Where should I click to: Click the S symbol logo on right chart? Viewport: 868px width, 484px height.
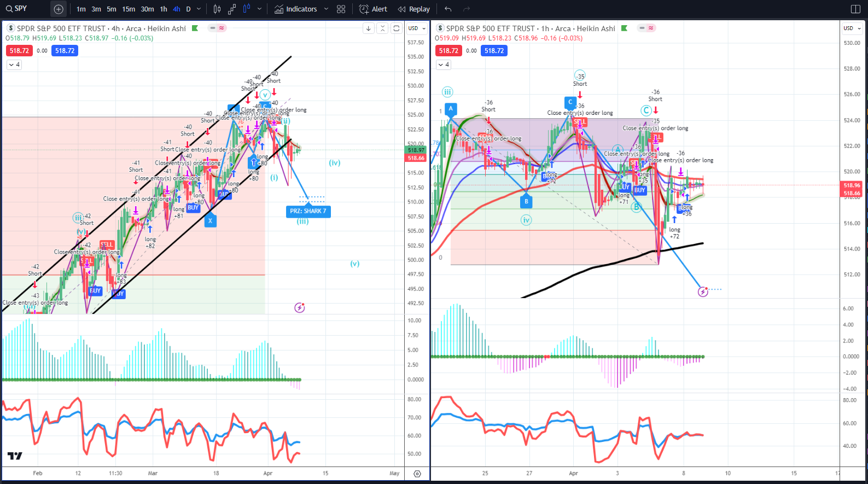(x=440, y=28)
